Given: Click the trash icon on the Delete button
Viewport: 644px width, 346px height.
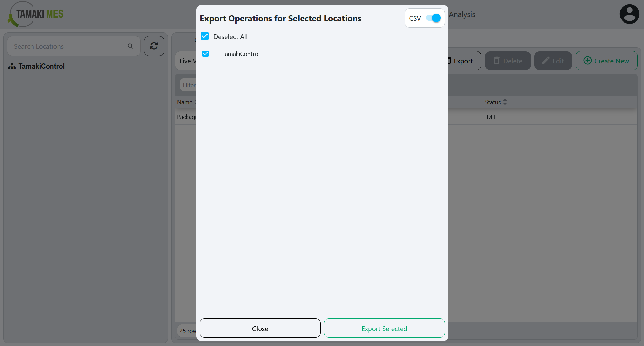Looking at the screenshot, I should 497,60.
